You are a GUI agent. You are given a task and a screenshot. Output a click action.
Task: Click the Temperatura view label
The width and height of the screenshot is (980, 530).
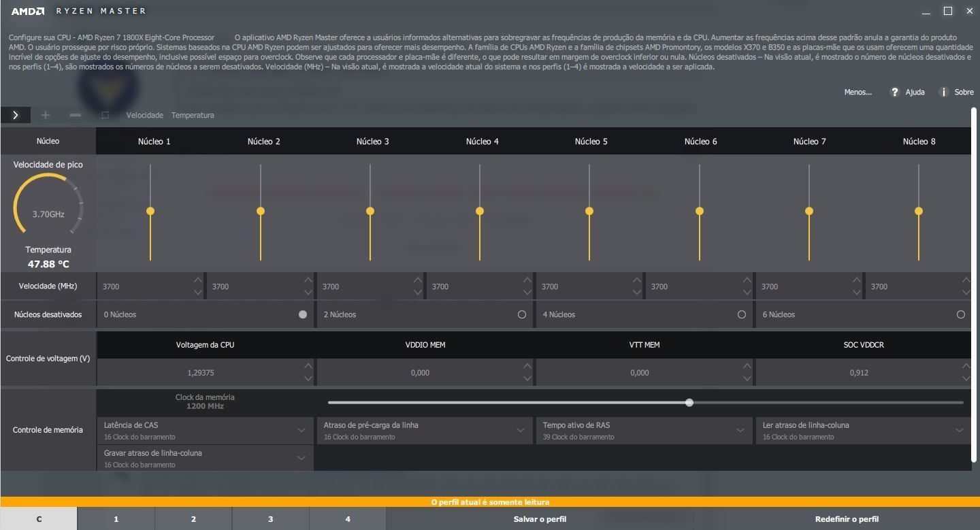[193, 115]
